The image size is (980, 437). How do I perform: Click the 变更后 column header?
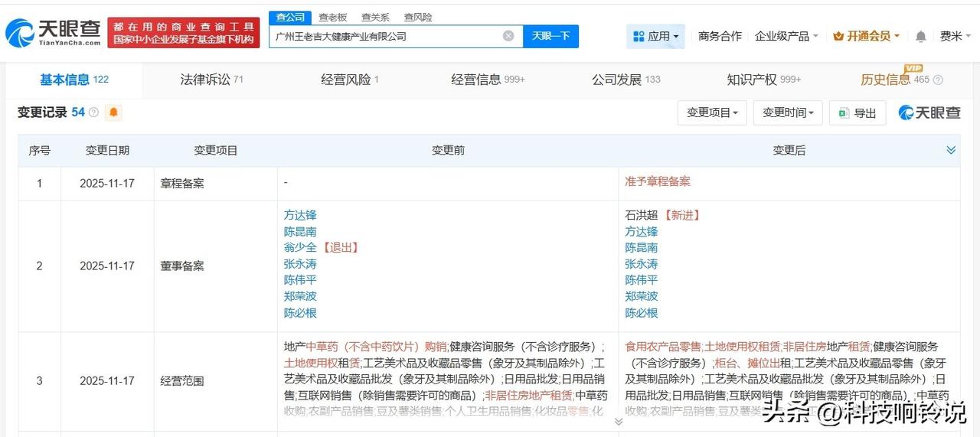tap(789, 151)
